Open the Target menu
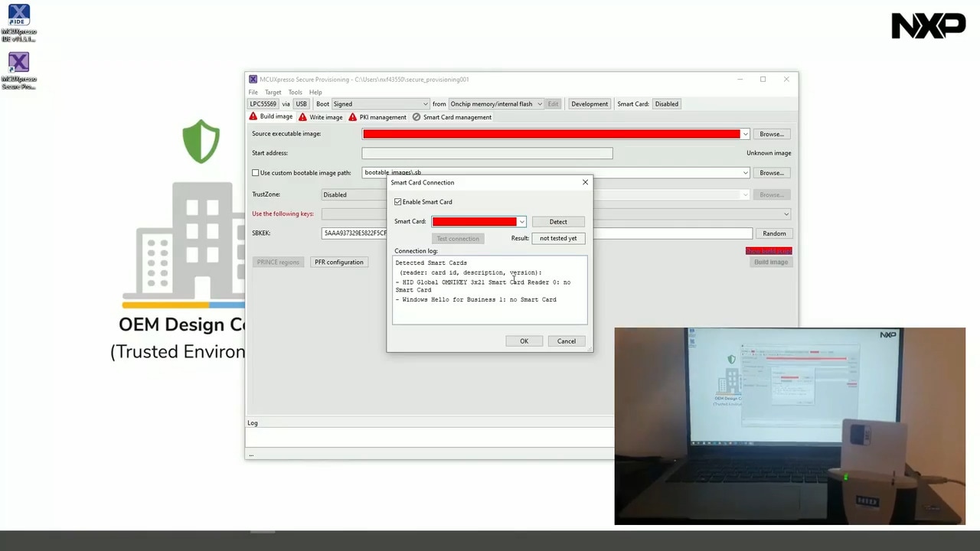 point(273,93)
